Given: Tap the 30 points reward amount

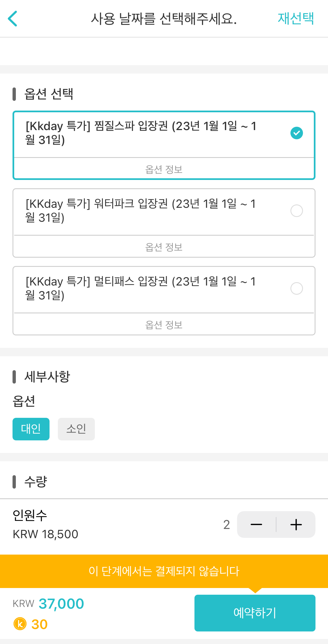Looking at the screenshot, I should coord(40,624).
